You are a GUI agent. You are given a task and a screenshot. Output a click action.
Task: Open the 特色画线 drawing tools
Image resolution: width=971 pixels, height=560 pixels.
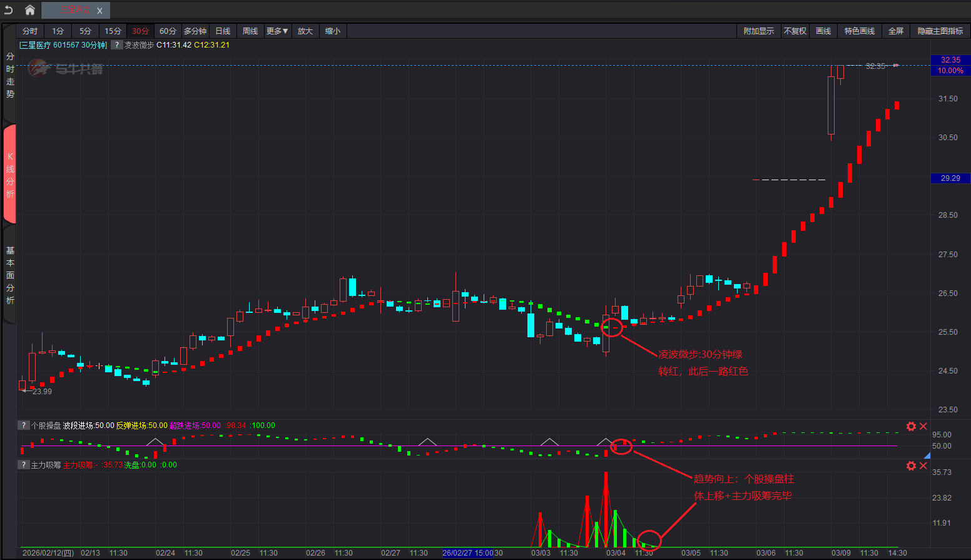pyautogui.click(x=859, y=31)
